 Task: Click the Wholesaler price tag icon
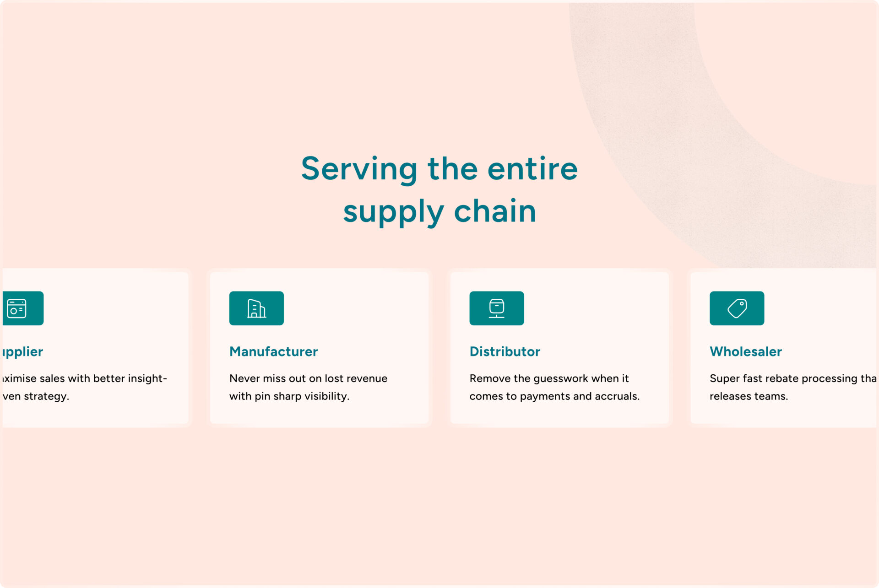point(737,308)
